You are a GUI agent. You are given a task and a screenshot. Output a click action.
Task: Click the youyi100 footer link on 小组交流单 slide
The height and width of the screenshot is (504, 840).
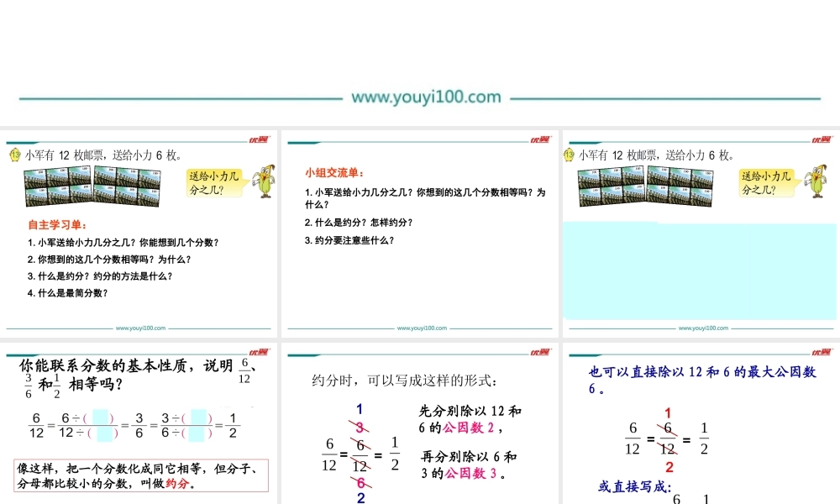[x=423, y=328]
